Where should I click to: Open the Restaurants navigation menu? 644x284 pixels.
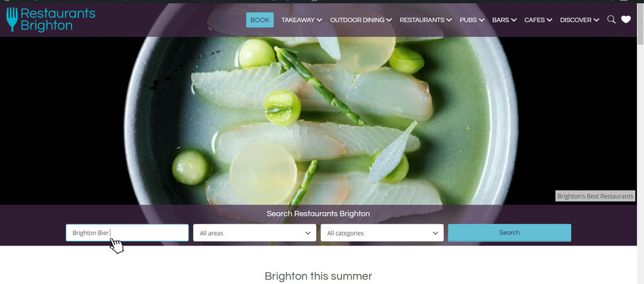(x=426, y=20)
